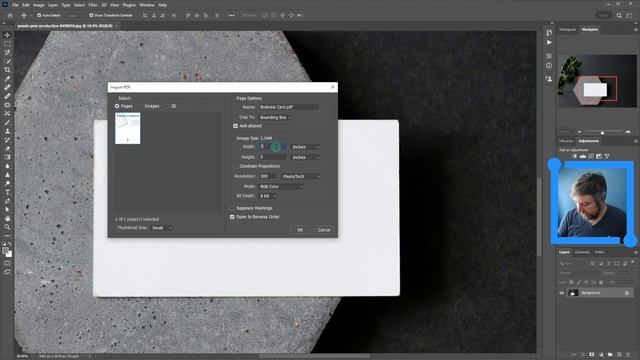Screen dimensions: 640x360
Task: Enable the Suppress Warnings checkbox
Action: [232, 208]
